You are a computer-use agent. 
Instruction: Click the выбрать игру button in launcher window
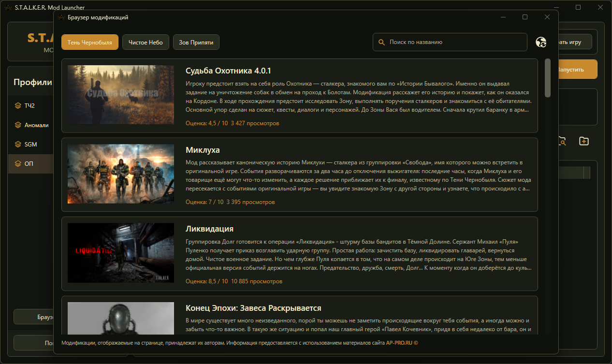tap(575, 42)
